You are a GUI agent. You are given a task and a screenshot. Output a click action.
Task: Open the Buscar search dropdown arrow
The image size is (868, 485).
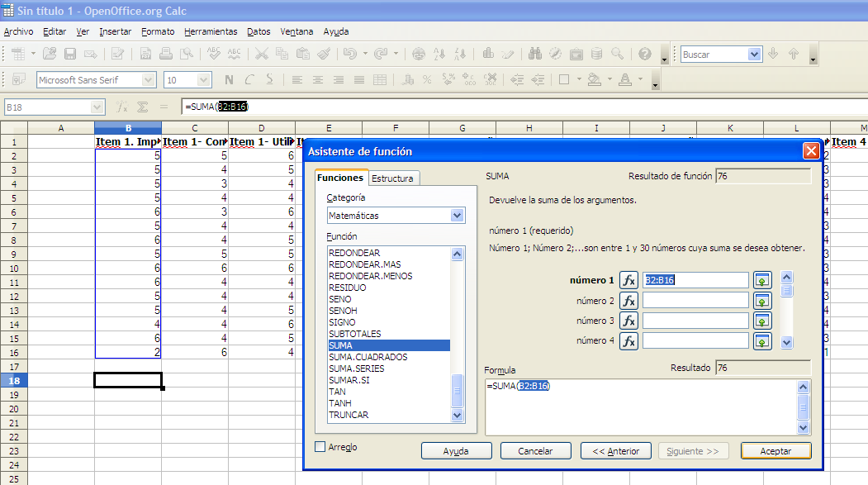754,55
